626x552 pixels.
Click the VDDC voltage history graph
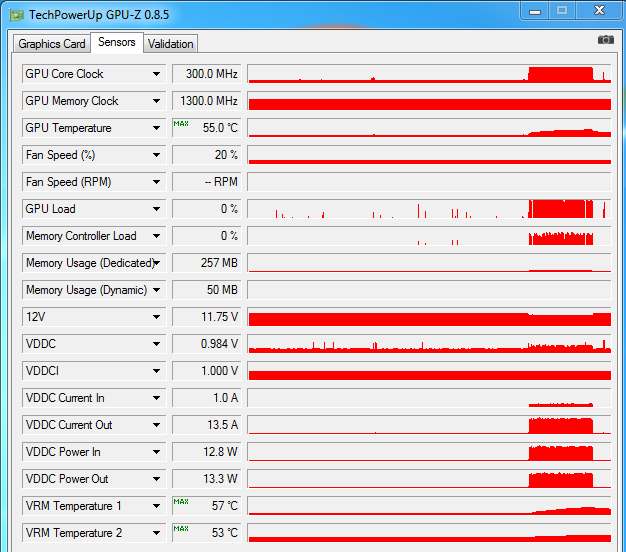429,344
